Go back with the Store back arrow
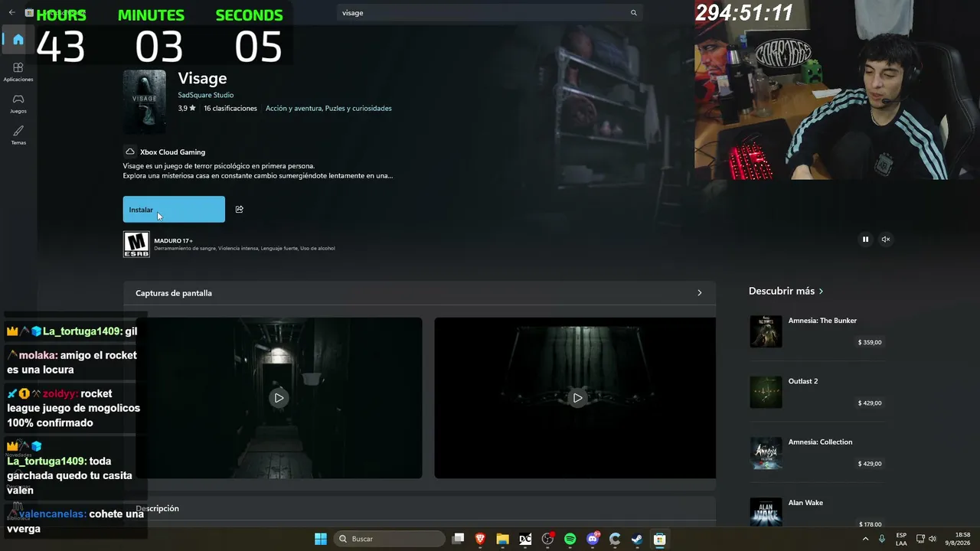 (x=11, y=13)
